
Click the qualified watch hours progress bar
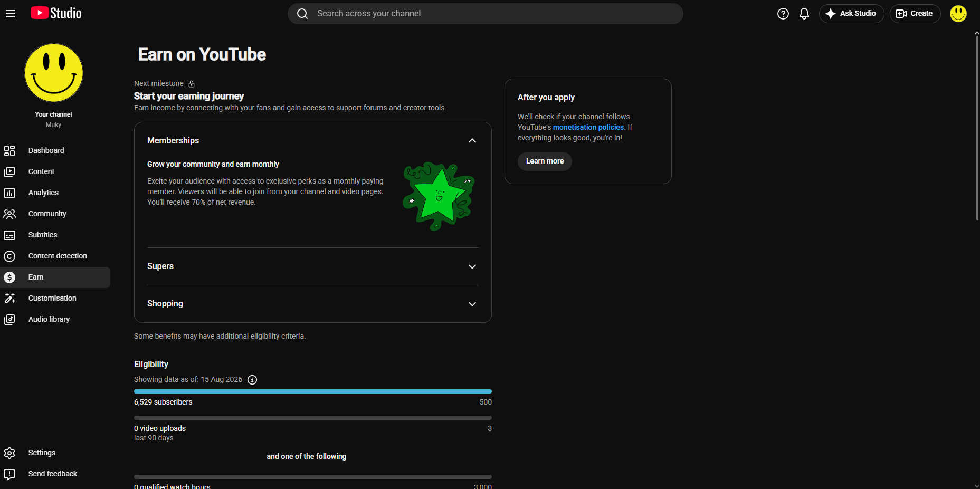[x=313, y=477]
